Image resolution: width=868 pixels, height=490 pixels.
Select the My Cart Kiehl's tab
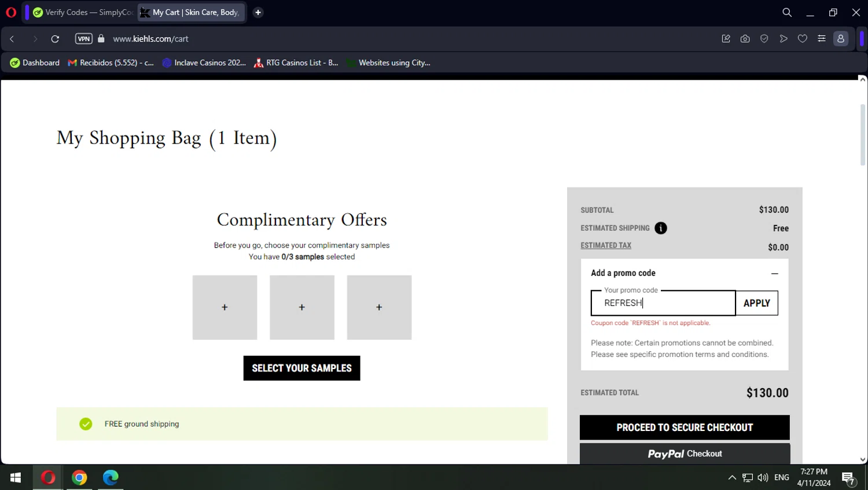pyautogui.click(x=192, y=12)
